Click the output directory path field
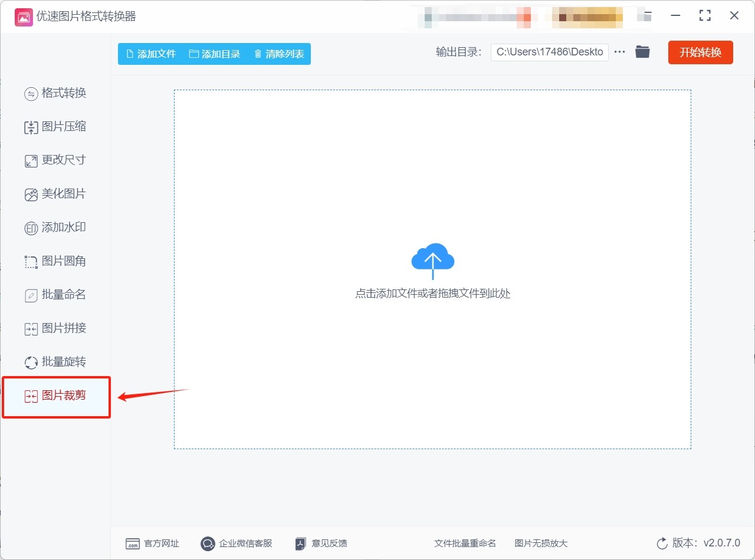The width and height of the screenshot is (755, 560). [549, 52]
